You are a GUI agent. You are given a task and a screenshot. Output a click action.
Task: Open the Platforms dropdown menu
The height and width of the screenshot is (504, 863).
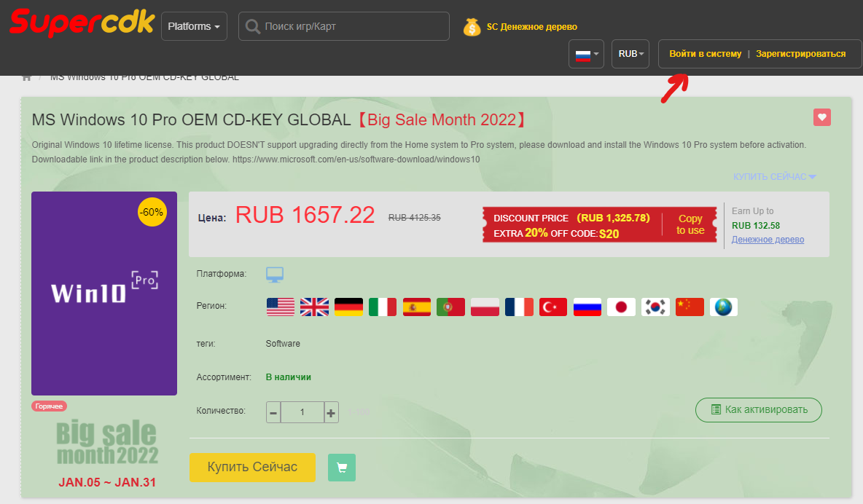coord(194,26)
